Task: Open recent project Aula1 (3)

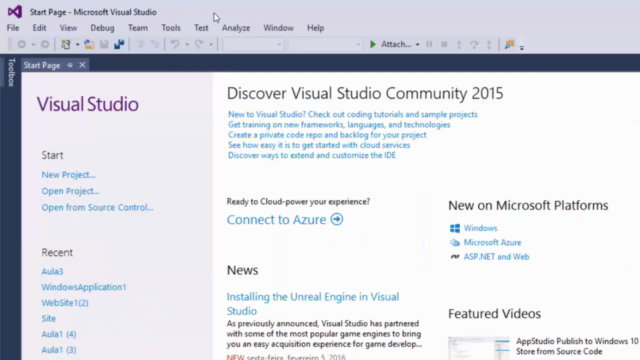Action: [59, 350]
